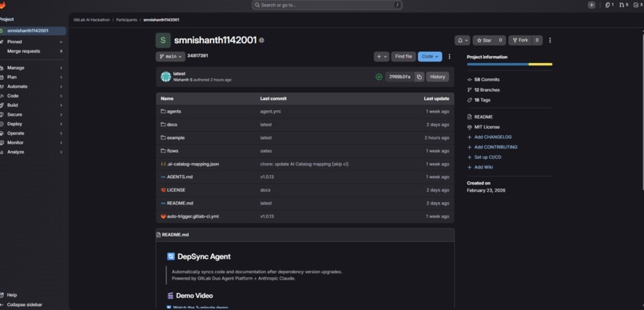Click the repository languages color bar

[509, 64]
